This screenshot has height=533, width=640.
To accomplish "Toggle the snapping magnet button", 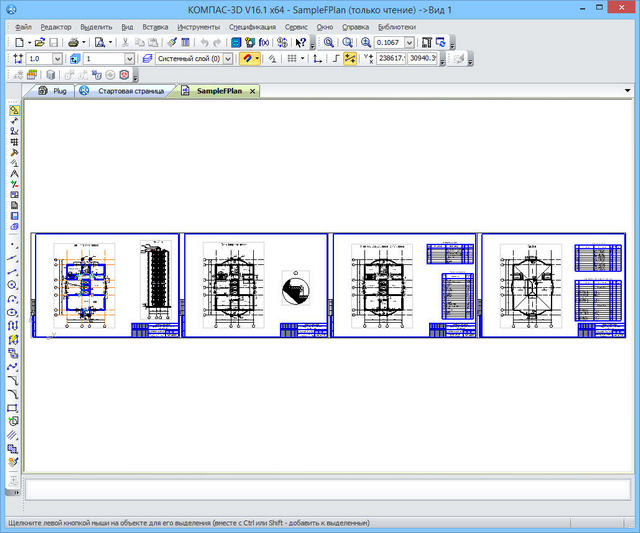I will click(x=248, y=59).
